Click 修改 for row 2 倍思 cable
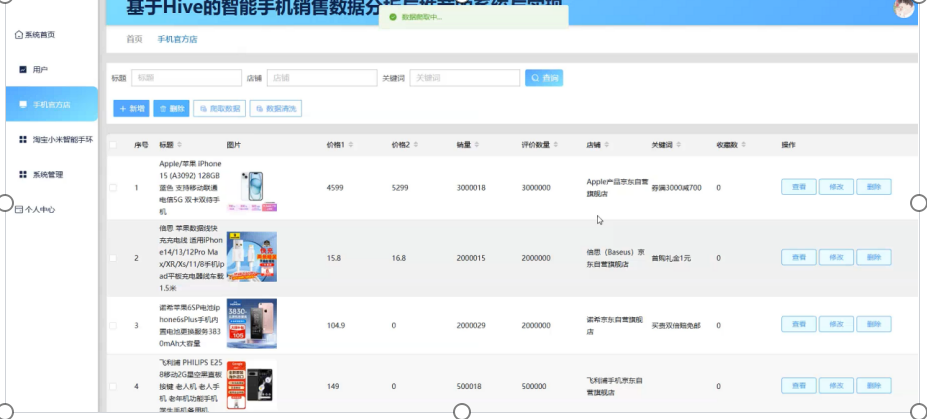 click(x=836, y=257)
